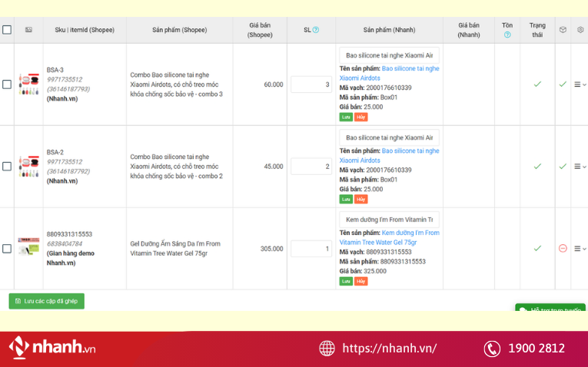This screenshot has width=588, height=367.
Task: Open the settings gear in the table header
Action: pyautogui.click(x=580, y=30)
